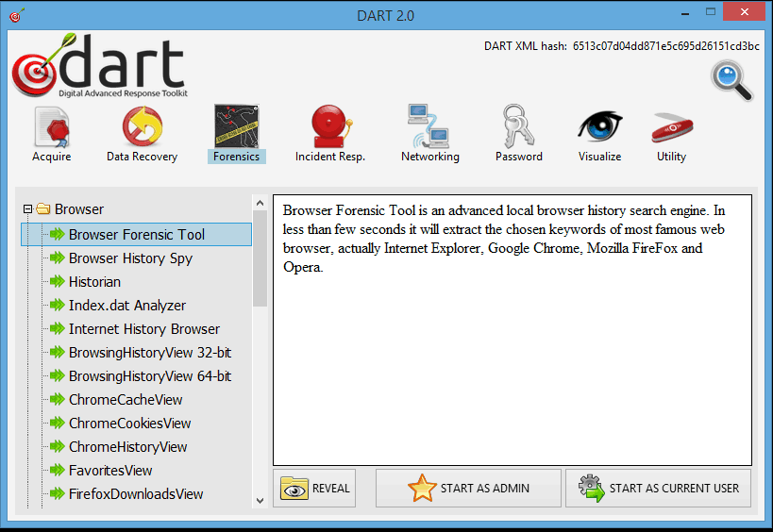Click the Browser folder icon
Screen dimensions: 773x532
coord(43,208)
